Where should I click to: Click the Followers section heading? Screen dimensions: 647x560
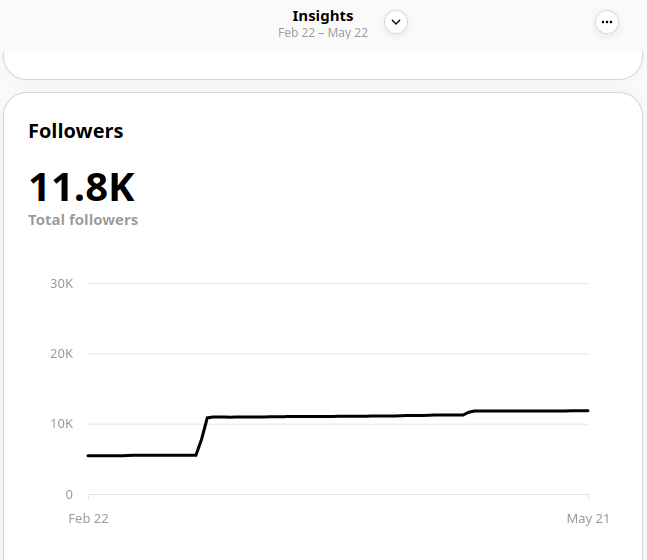[x=76, y=131]
